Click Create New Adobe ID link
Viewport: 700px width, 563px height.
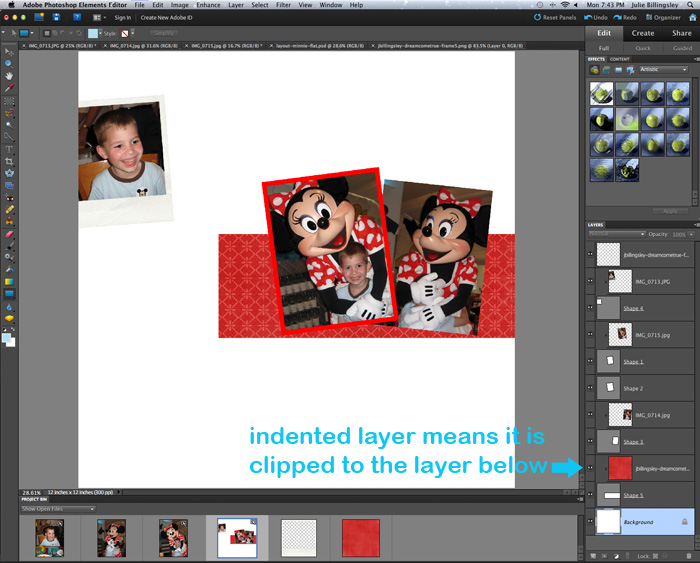[x=166, y=17]
